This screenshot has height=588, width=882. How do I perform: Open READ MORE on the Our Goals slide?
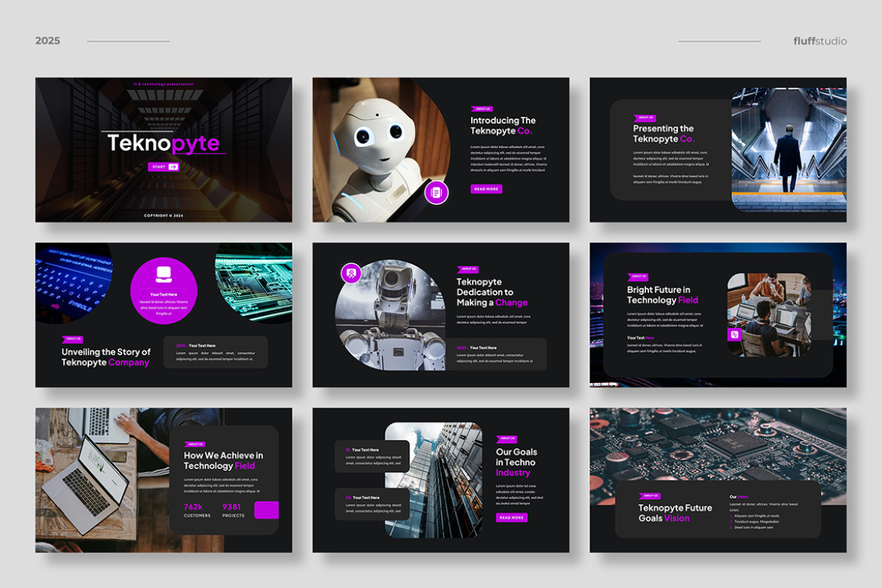[512, 517]
